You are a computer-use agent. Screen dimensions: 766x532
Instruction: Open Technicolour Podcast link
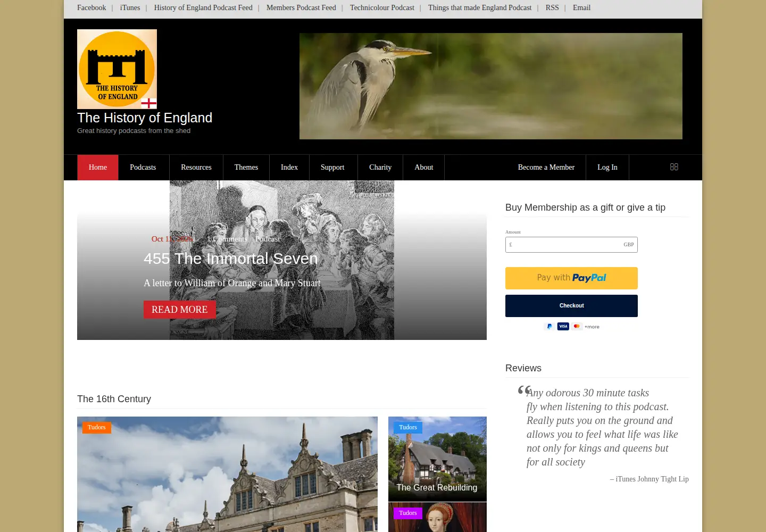382,7
